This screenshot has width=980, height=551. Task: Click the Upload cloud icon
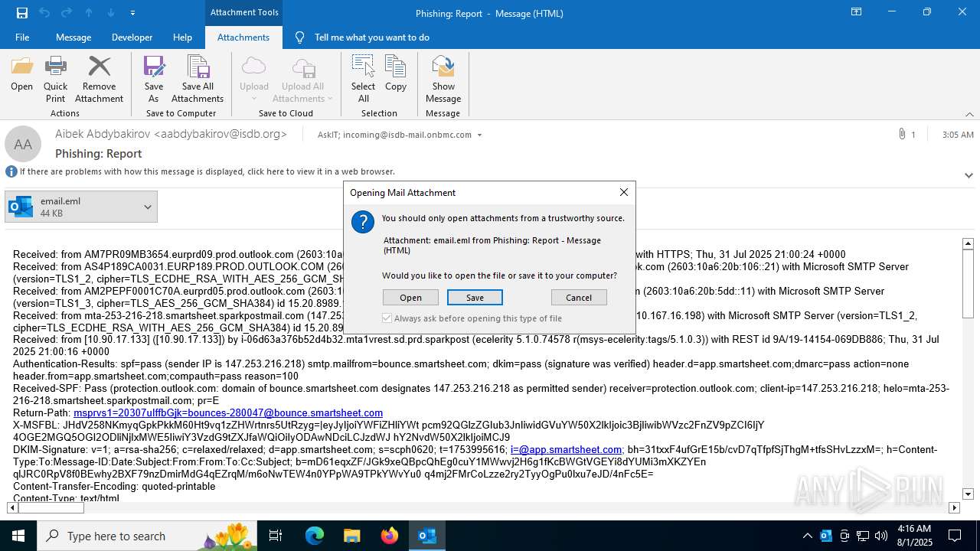pos(254,79)
